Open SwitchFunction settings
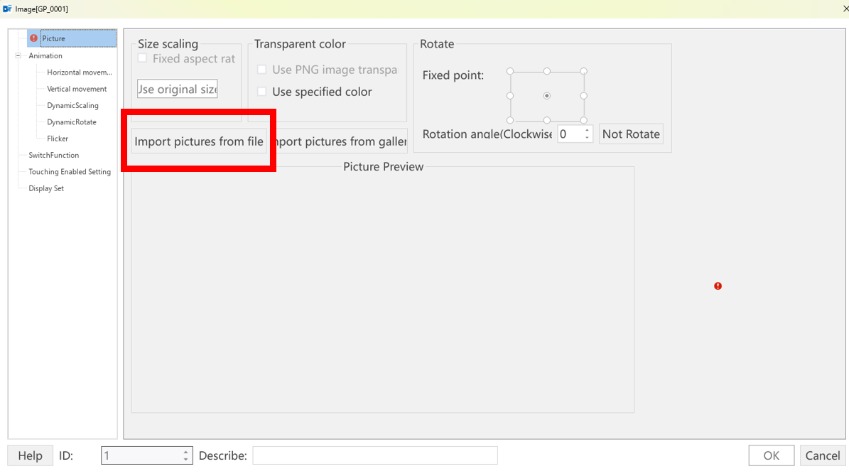Image resolution: width=849 pixels, height=474 pixels. point(54,155)
